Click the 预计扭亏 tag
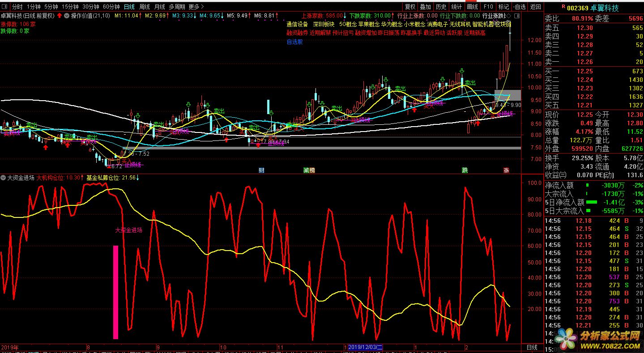This screenshot has width=644, height=353. 343,33
